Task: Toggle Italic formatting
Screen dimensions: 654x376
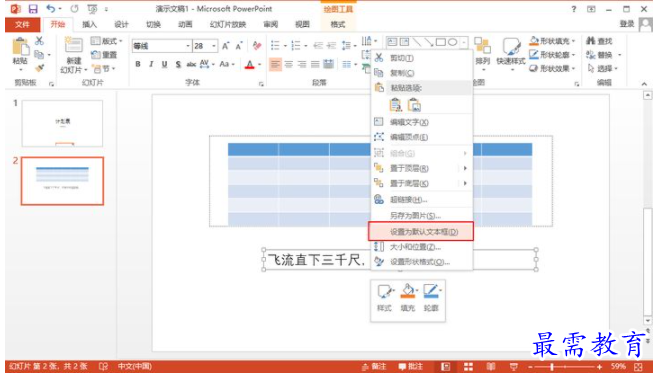Action: (x=151, y=64)
